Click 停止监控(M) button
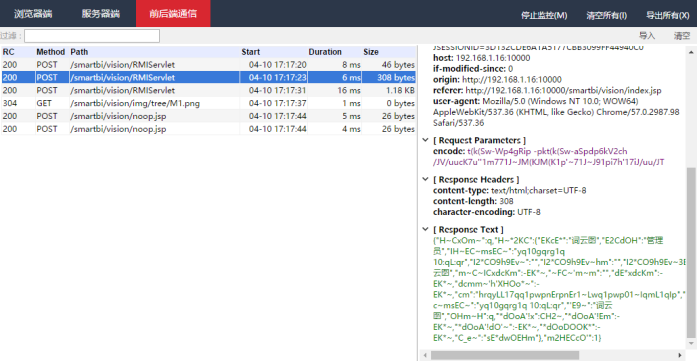This screenshot has width=697, height=361. click(544, 16)
